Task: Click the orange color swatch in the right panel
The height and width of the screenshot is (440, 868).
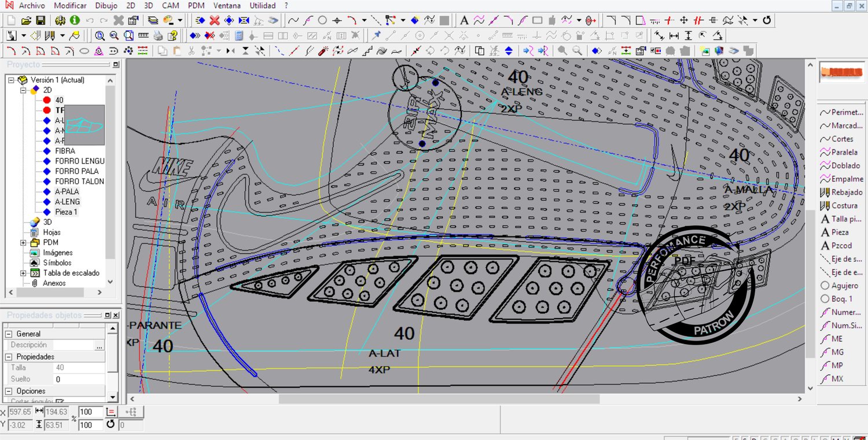Action: pyautogui.click(x=842, y=73)
